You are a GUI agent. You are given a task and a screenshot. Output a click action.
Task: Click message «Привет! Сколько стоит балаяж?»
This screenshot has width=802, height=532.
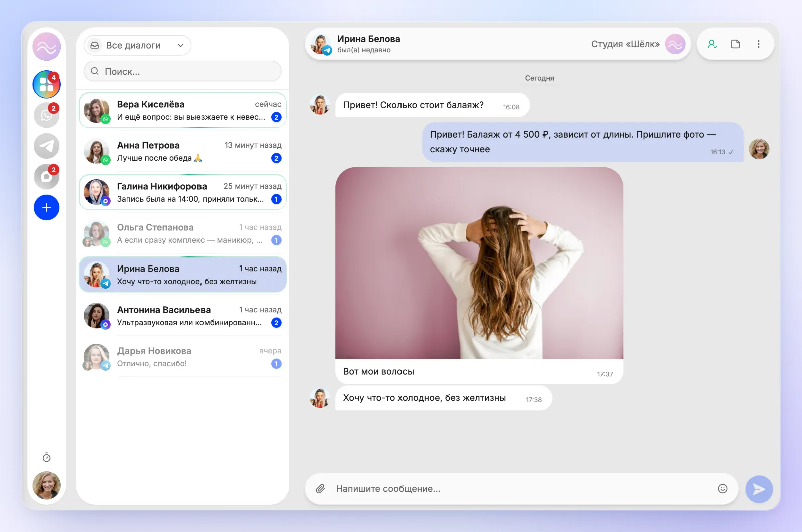coord(432,105)
